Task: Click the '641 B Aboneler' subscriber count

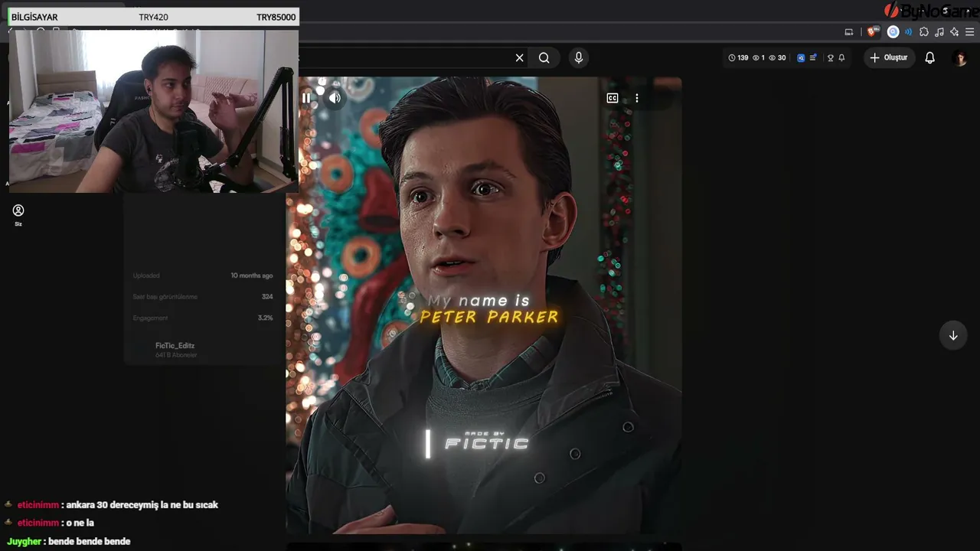Action: pos(175,355)
